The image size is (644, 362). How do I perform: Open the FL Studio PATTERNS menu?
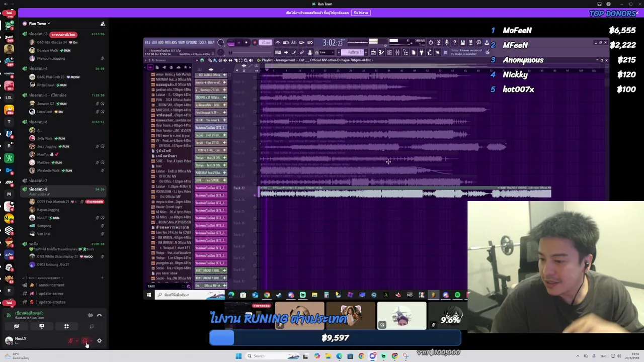171,42
